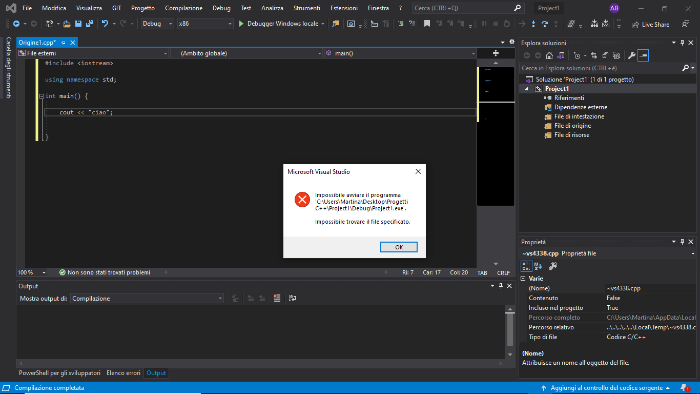
Task: Toggle a bookmark using the bookmark icon
Action: point(427,24)
